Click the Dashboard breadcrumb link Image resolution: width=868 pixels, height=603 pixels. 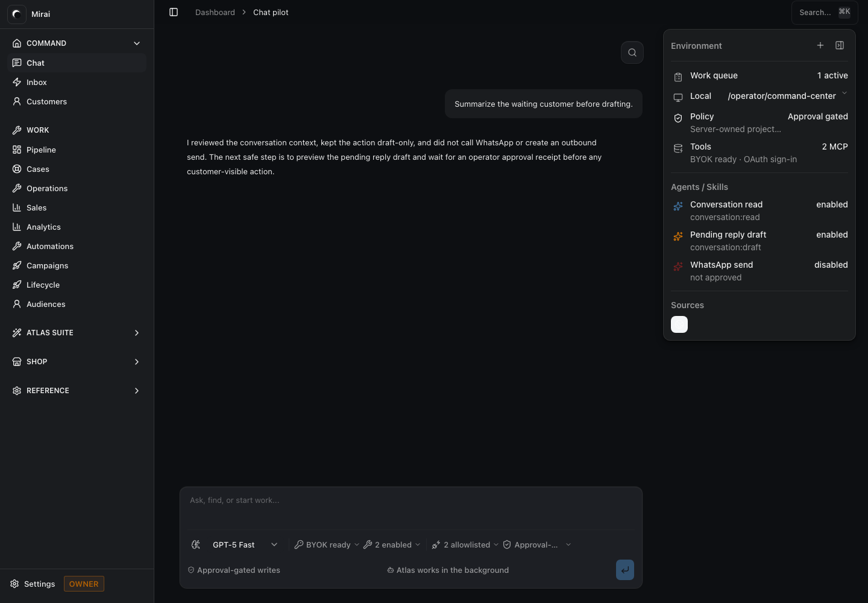[215, 12]
